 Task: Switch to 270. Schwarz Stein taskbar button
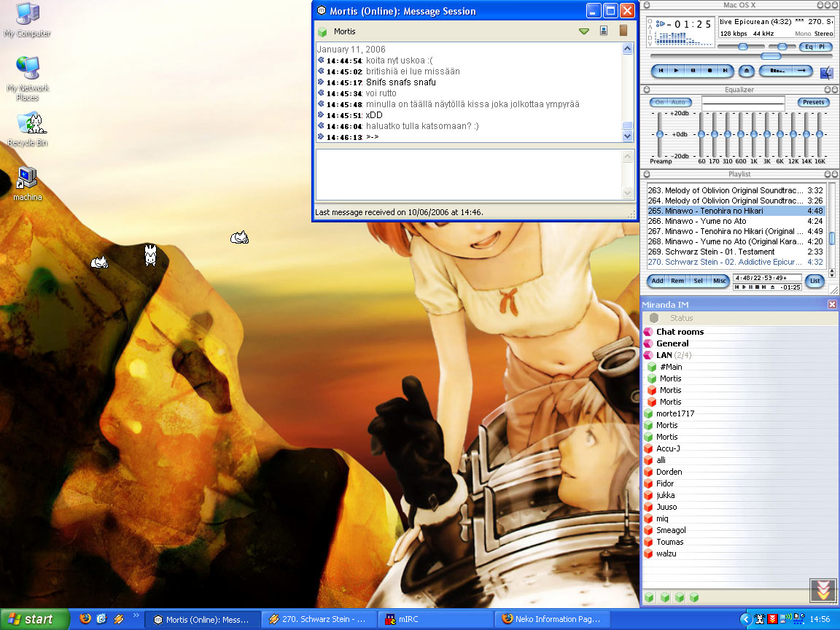click(318, 619)
